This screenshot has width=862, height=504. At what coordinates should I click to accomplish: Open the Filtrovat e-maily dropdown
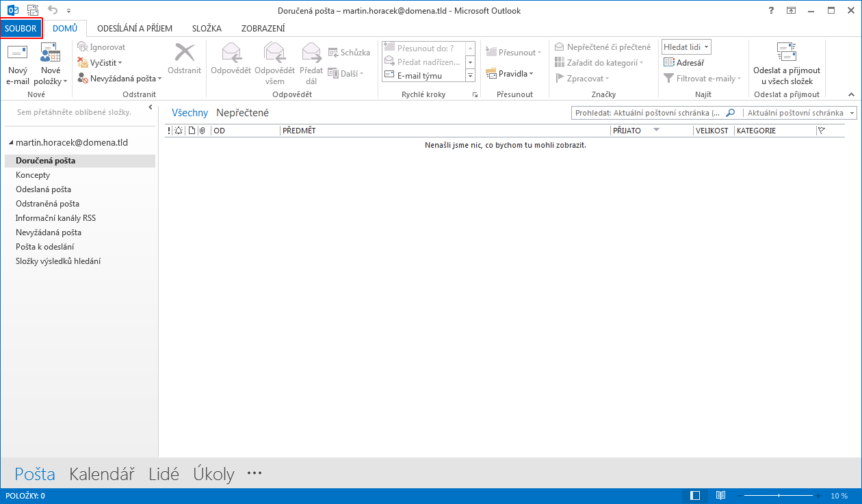[703, 79]
